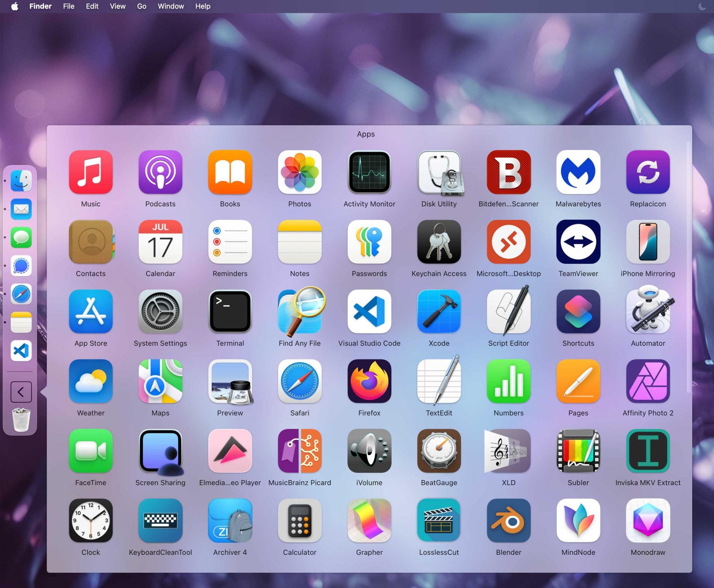Open the Window menu
The width and height of the screenshot is (714, 588).
pos(171,6)
